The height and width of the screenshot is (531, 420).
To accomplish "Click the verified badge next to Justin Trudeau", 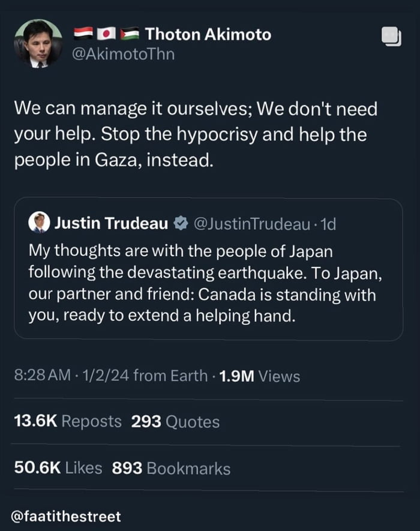I will [179, 224].
